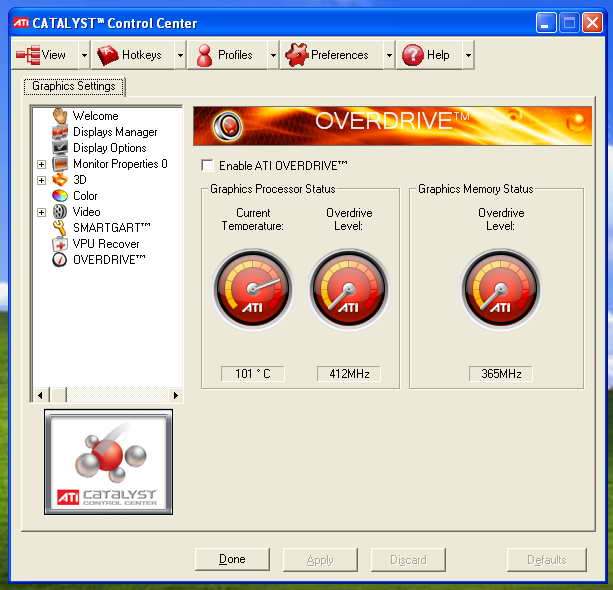Open the Hotkeys menu label
This screenshot has width=613, height=590.
(x=142, y=55)
